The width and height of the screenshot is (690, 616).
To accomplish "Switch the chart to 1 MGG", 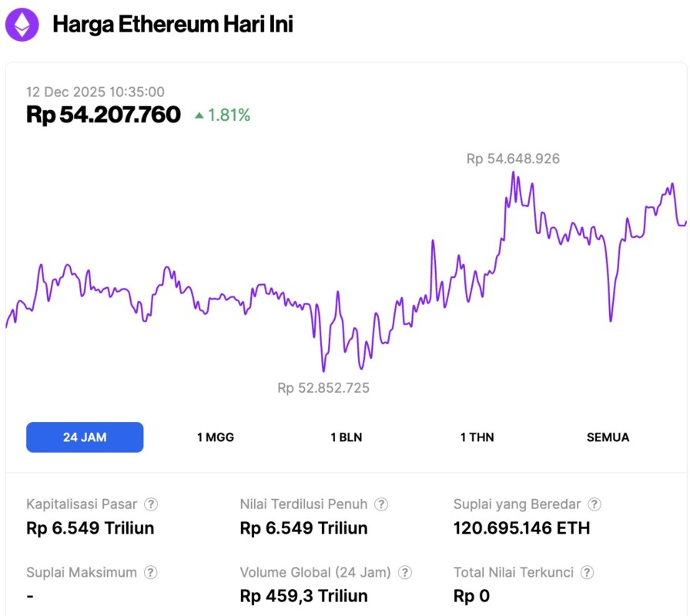I will coord(216,437).
